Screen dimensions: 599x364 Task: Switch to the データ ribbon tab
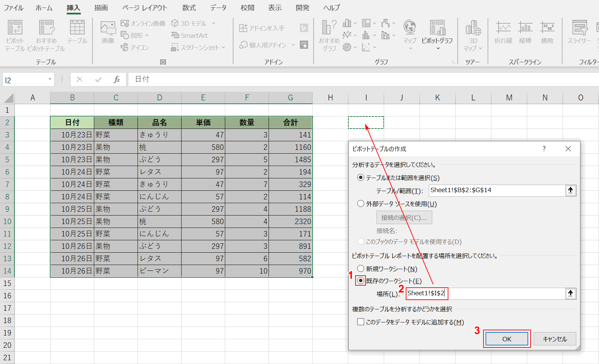218,8
